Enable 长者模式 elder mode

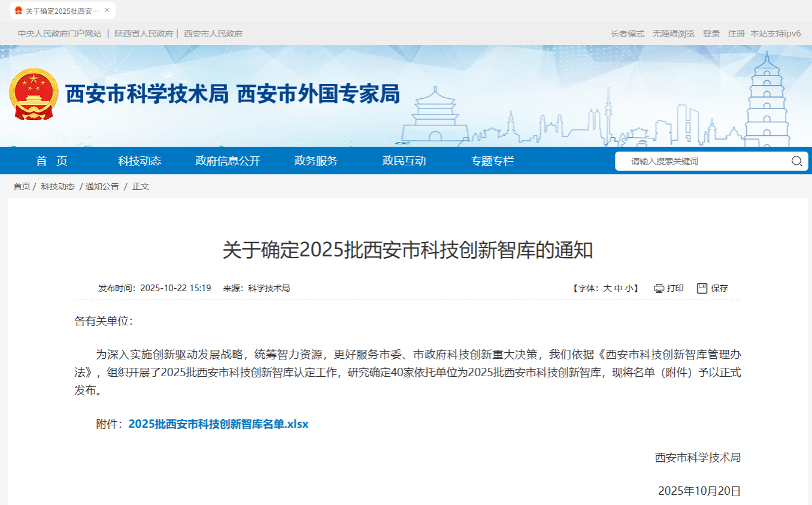628,34
